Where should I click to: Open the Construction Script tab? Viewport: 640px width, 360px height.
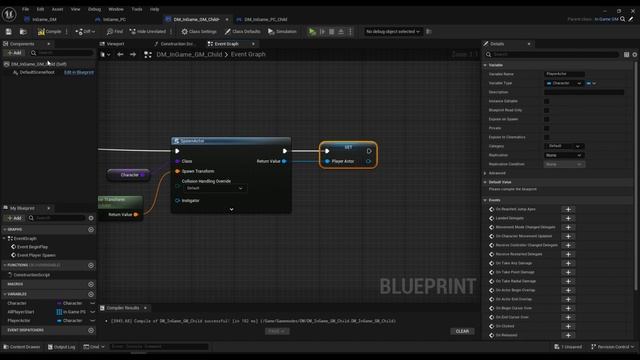[x=176, y=44]
